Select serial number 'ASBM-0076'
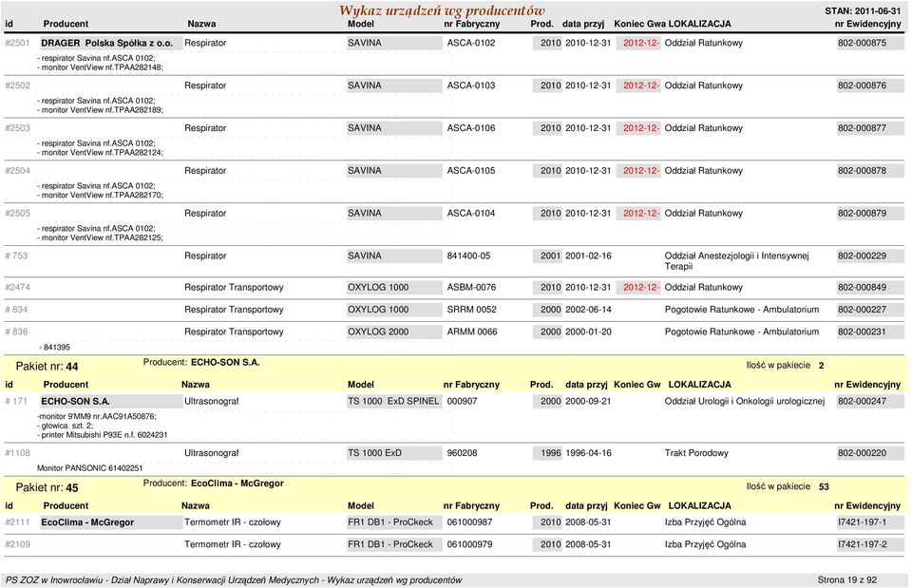The height and width of the screenshot is (588, 912). click(472, 287)
